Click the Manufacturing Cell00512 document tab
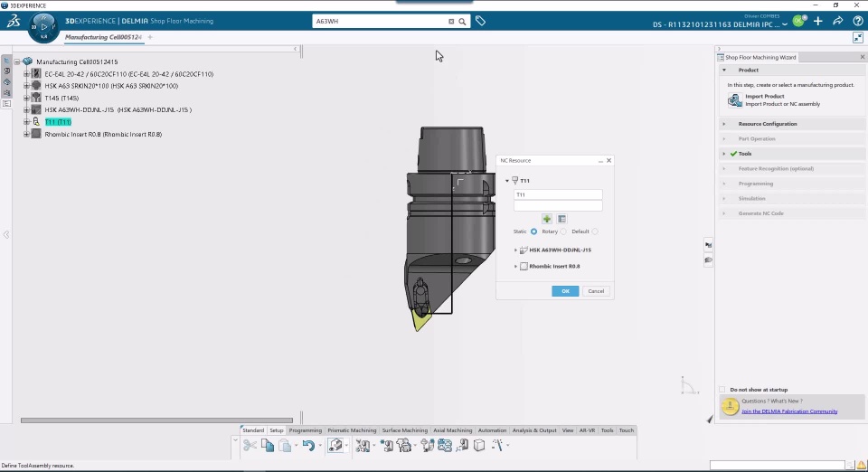 (103, 37)
